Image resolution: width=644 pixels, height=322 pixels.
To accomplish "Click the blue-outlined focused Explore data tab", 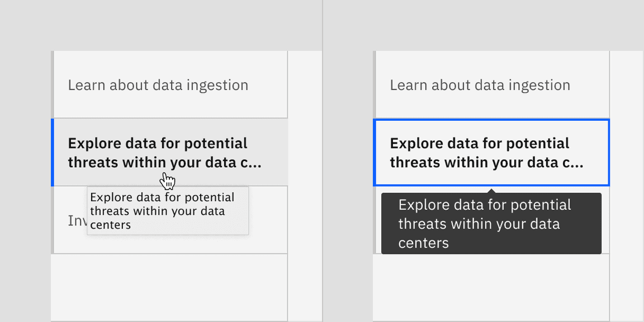I will point(491,152).
